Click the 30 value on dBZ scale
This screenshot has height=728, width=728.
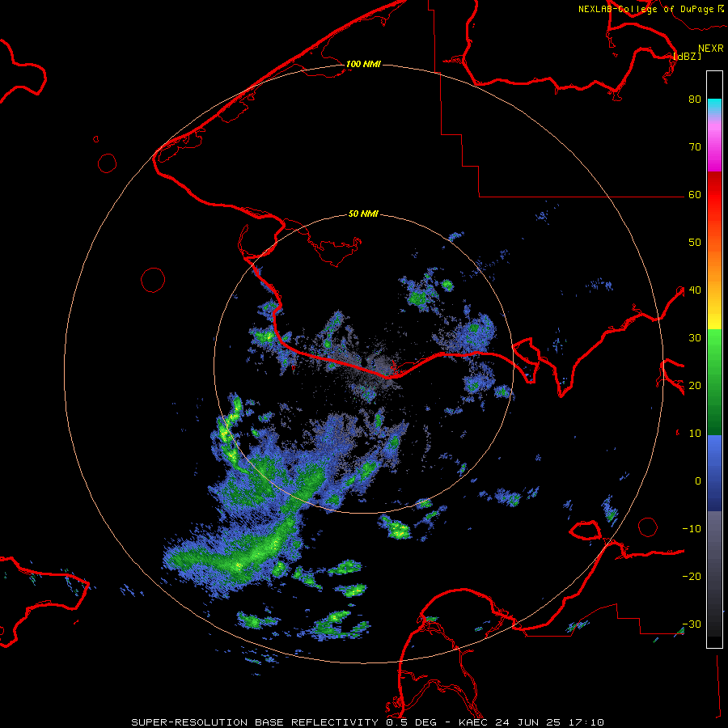695,338
